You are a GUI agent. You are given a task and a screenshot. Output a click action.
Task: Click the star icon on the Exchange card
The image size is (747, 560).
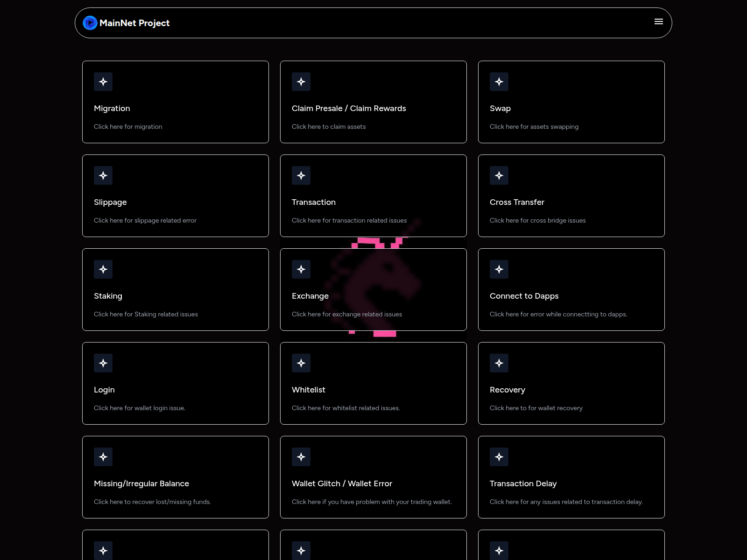point(301,269)
